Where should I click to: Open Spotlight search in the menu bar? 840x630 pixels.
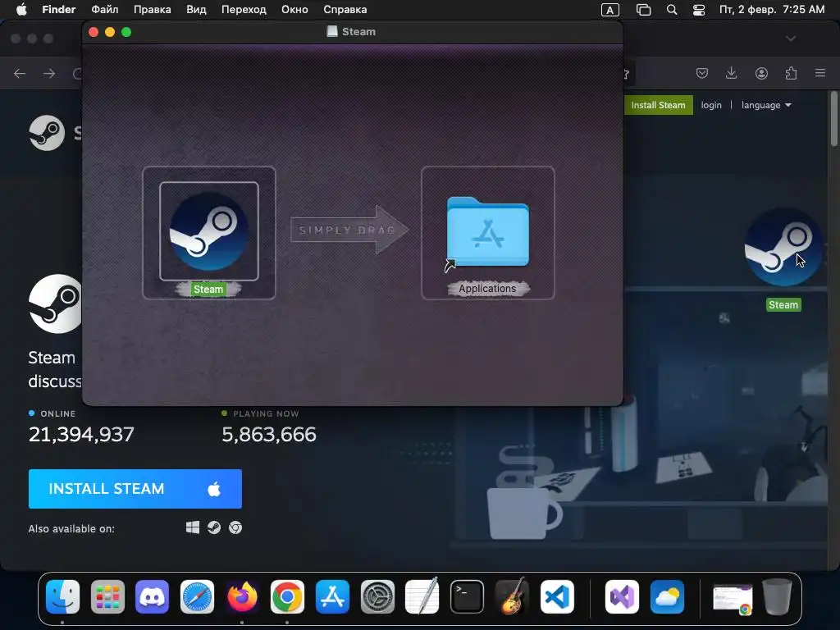[x=672, y=10]
